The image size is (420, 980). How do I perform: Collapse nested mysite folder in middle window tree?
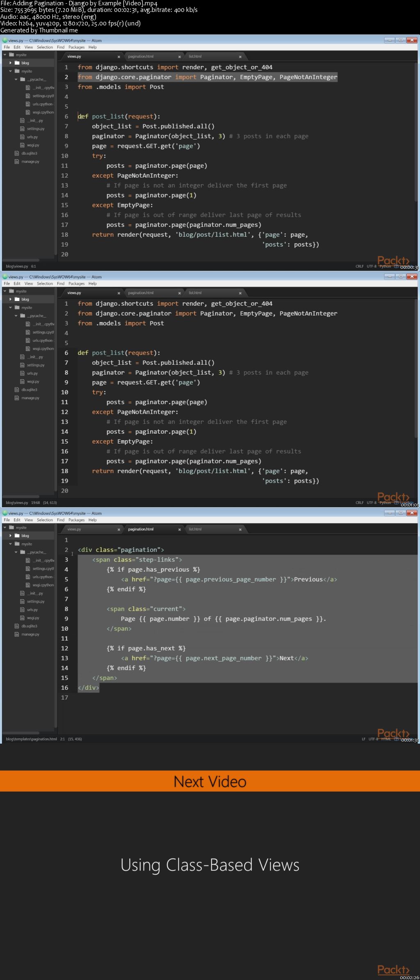coord(11,308)
